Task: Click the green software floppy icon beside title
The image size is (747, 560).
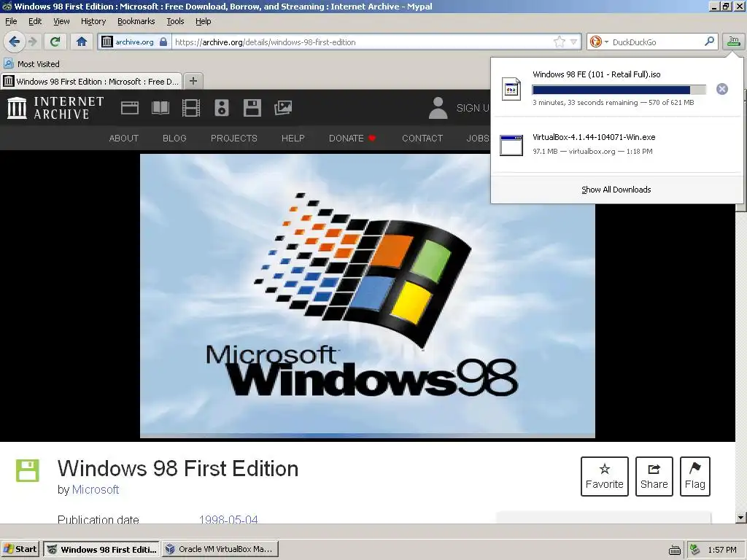Action: pos(28,470)
